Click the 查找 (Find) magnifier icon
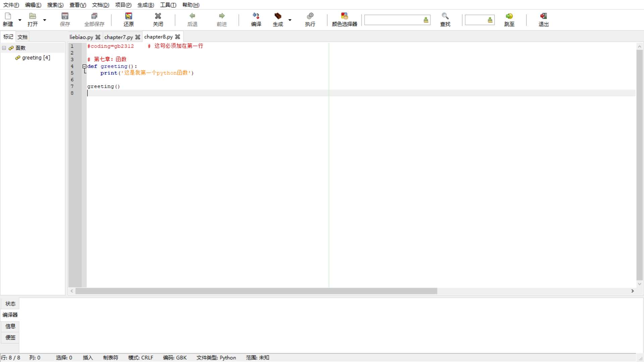Image resolution: width=644 pixels, height=362 pixels. [x=445, y=19]
